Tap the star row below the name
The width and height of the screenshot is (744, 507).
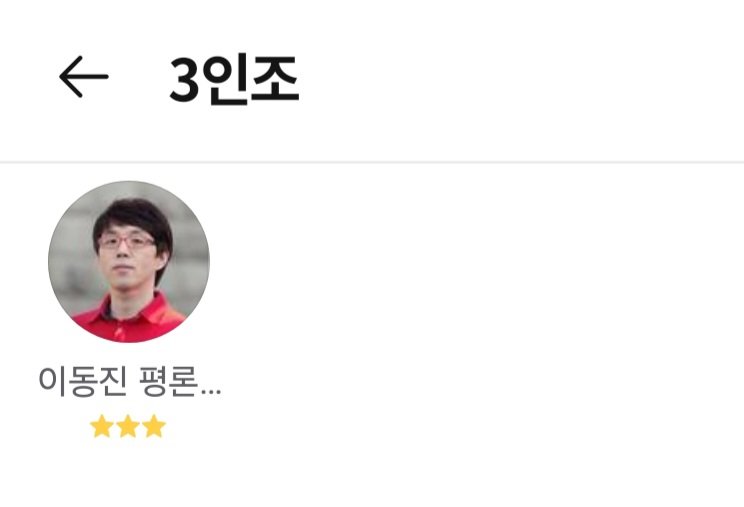point(128,426)
